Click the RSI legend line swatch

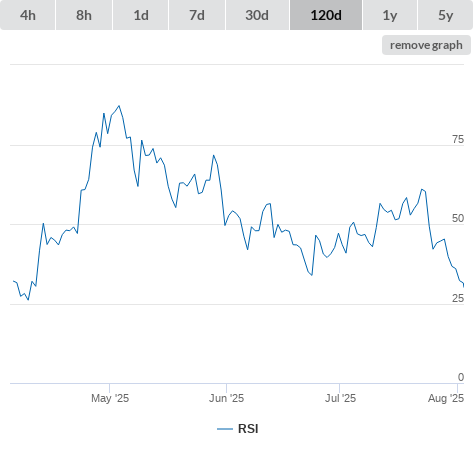tap(225, 429)
